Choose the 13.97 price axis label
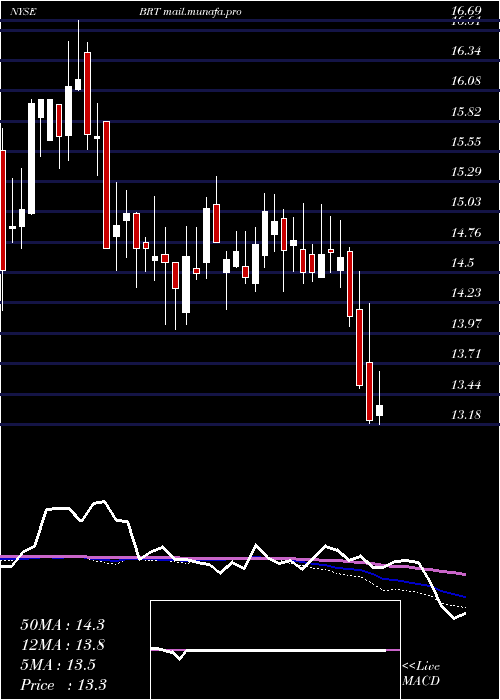The width and height of the screenshot is (500, 700). pos(467,323)
